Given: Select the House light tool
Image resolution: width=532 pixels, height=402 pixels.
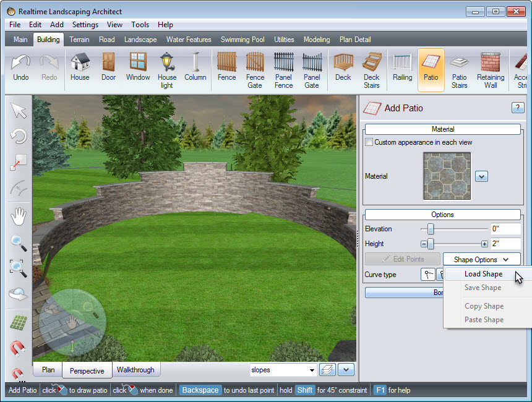Looking at the screenshot, I should point(167,71).
